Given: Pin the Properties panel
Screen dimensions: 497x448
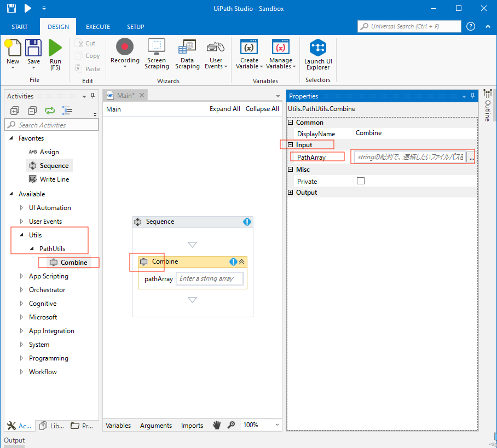Looking at the screenshot, I should (x=472, y=96).
